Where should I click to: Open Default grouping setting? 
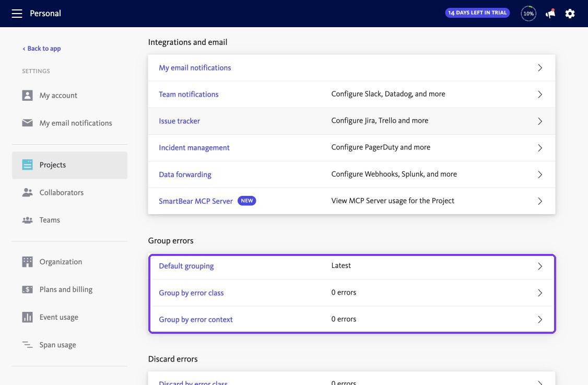pyautogui.click(x=186, y=266)
